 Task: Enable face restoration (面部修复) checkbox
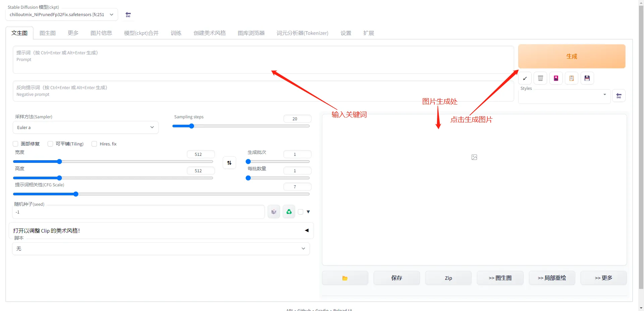(15, 144)
